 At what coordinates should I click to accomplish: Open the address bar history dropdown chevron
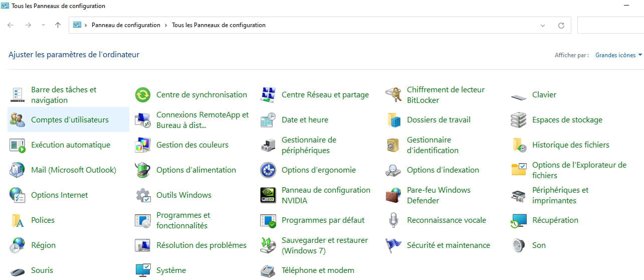tap(543, 25)
